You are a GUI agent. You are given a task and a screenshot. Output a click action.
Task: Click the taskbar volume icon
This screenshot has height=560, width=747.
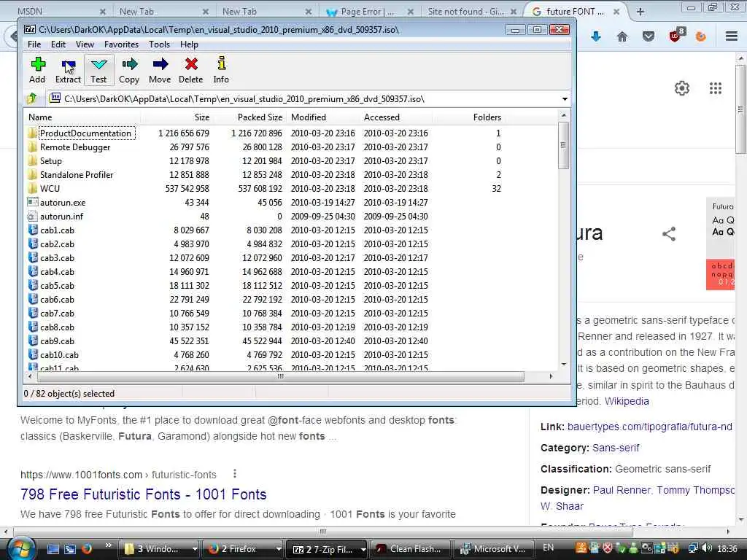[x=707, y=548]
